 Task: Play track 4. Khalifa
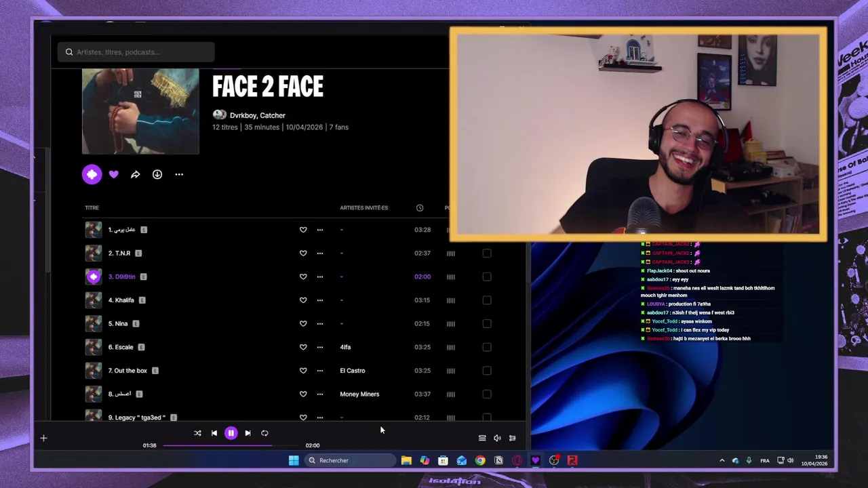pos(121,300)
